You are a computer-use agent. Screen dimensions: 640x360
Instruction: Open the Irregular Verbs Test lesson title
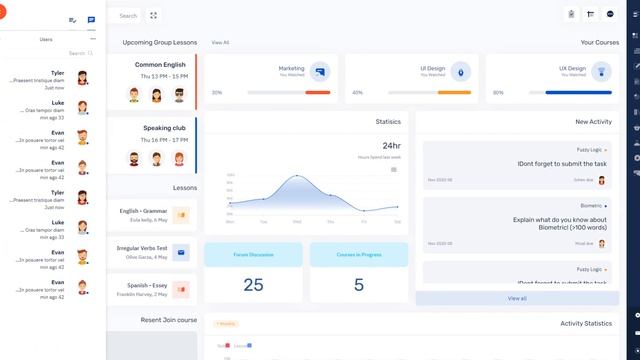pos(142,248)
